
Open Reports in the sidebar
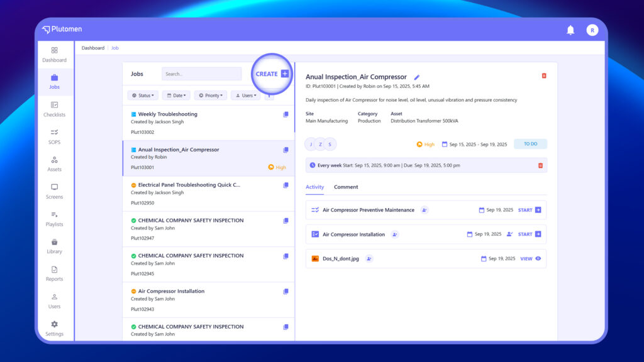[x=54, y=273]
